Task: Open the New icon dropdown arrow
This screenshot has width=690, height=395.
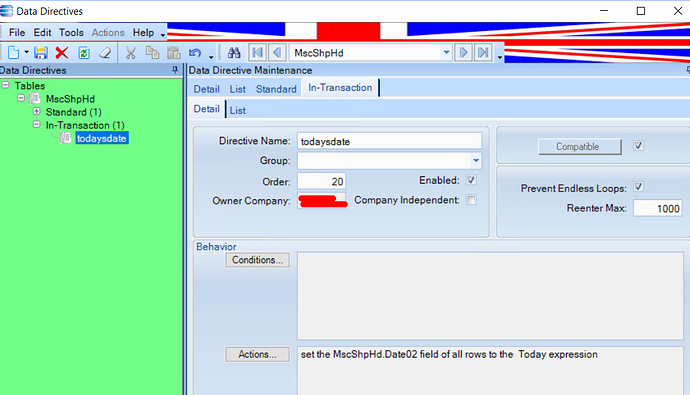Action: coord(26,52)
